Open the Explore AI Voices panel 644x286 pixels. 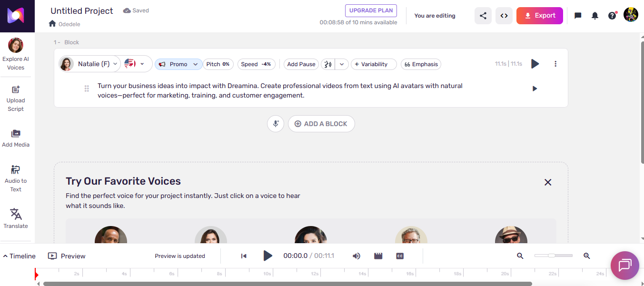coord(16,53)
